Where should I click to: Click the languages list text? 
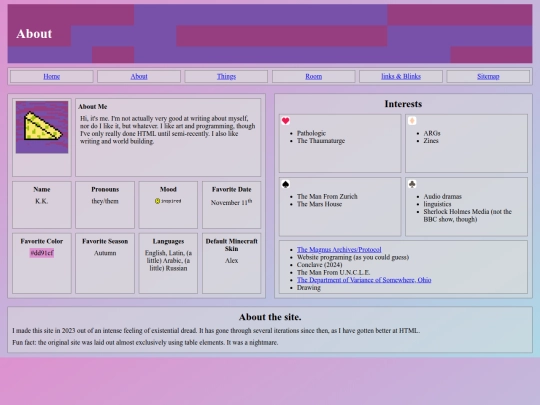(168, 260)
